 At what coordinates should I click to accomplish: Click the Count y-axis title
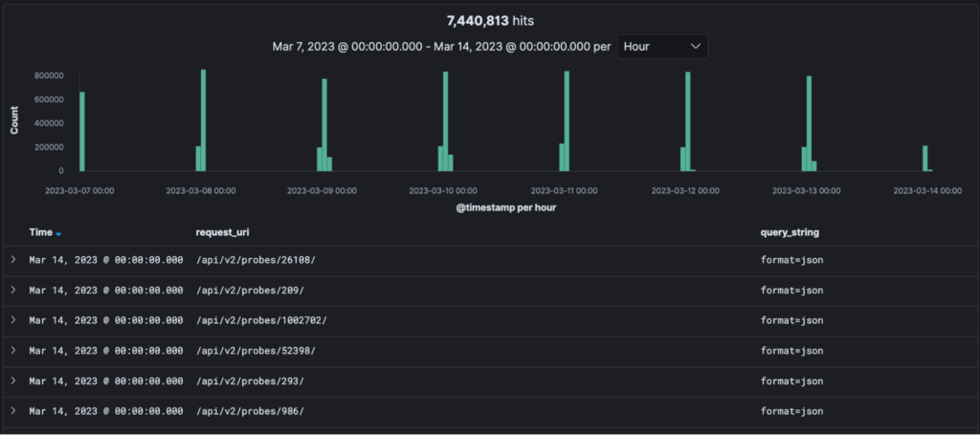pyautogui.click(x=13, y=120)
